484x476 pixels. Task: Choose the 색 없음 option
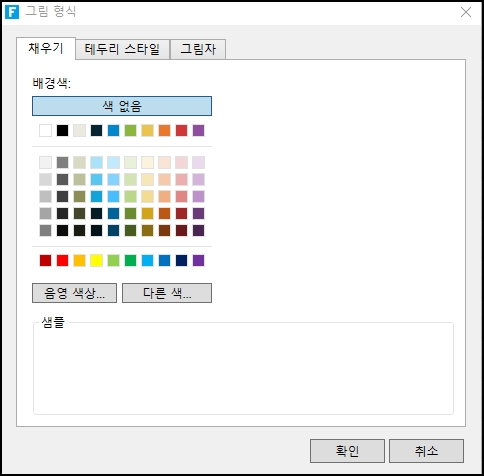(x=122, y=106)
